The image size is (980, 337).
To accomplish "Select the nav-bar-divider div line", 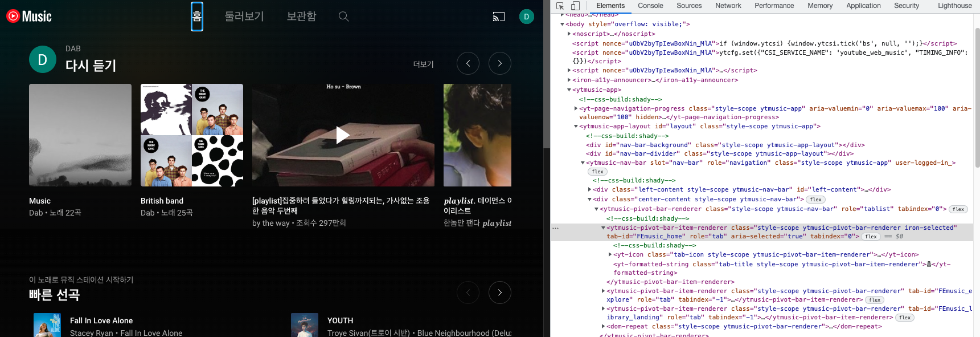I will 720,153.
